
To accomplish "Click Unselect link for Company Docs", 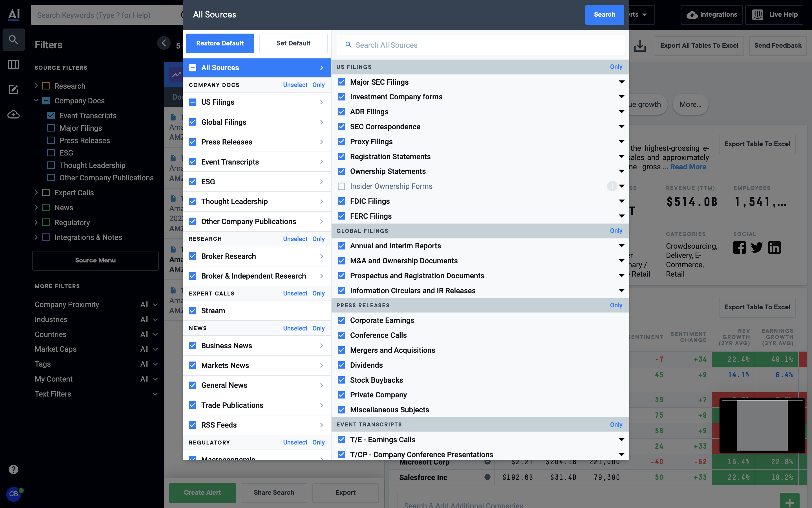I will click(x=295, y=85).
